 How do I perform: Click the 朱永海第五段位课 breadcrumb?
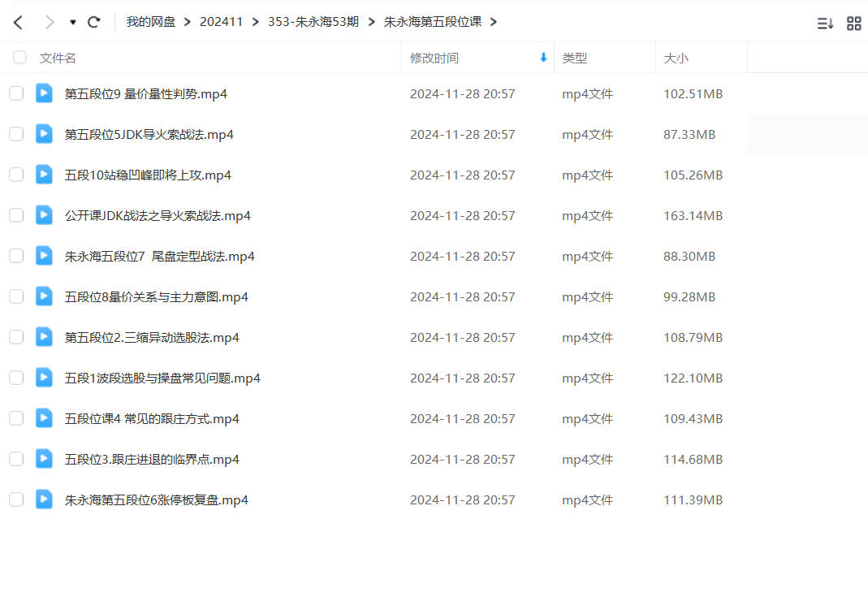coord(432,22)
